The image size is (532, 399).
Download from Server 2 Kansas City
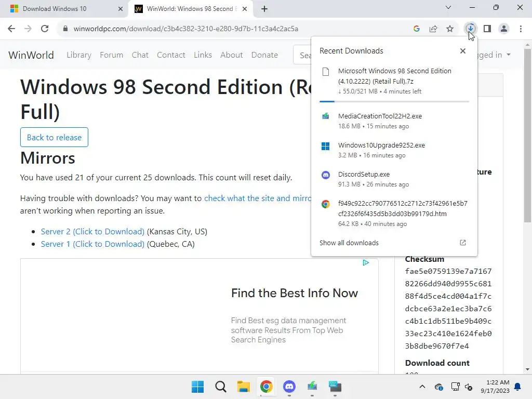pos(92,231)
